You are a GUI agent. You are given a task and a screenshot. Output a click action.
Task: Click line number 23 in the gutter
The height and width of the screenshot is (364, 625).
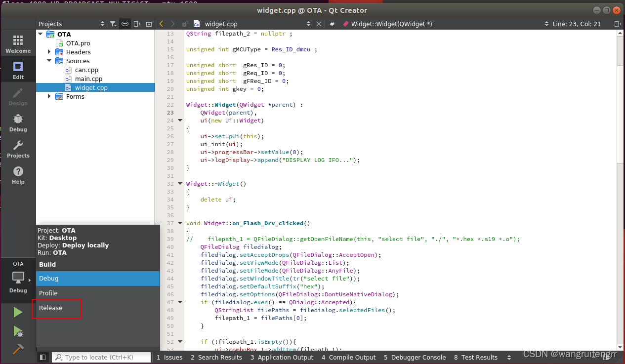[170, 112]
